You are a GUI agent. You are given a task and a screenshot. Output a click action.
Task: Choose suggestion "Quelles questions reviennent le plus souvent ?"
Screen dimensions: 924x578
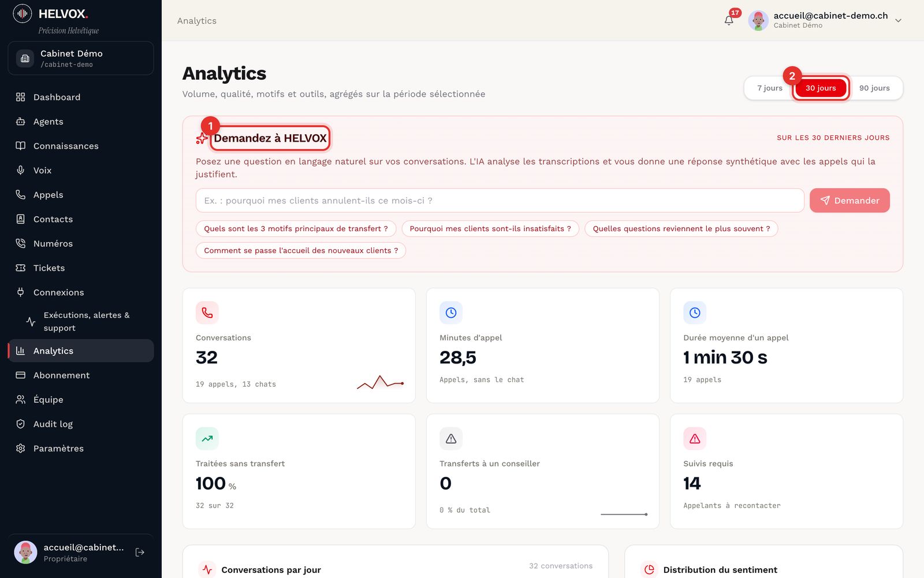click(x=681, y=229)
